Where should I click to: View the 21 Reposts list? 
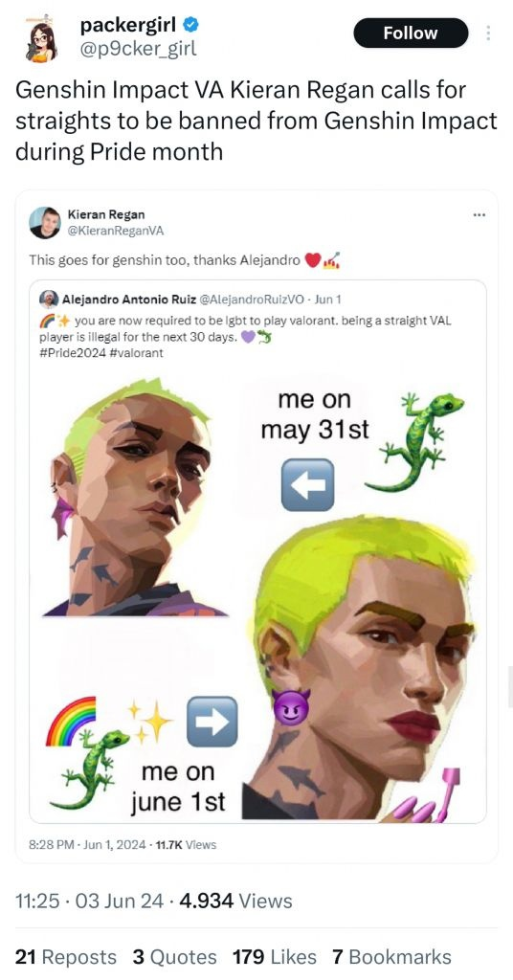coord(66,957)
